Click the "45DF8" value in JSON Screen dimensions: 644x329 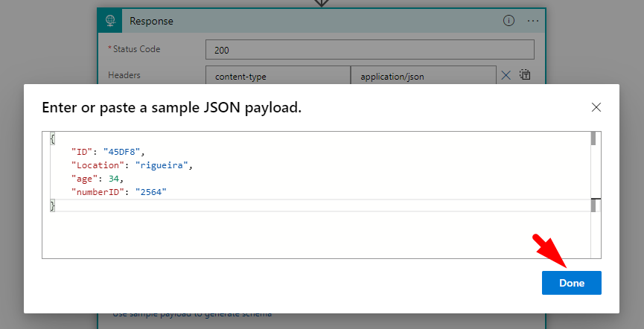pos(121,152)
